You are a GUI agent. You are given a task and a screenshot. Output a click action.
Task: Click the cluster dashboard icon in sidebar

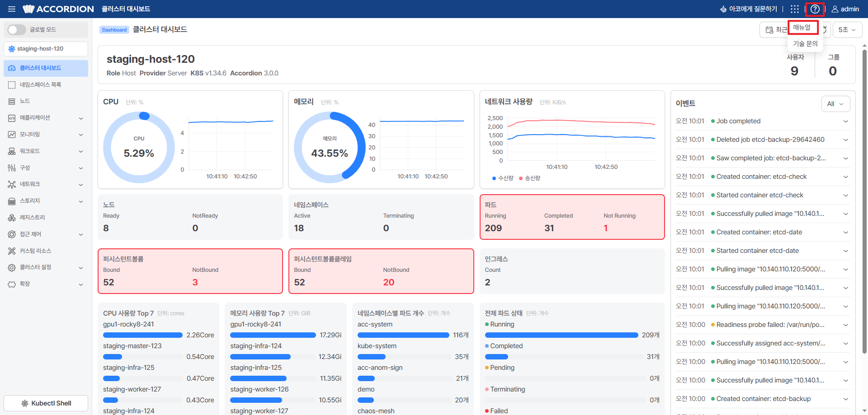[12, 68]
